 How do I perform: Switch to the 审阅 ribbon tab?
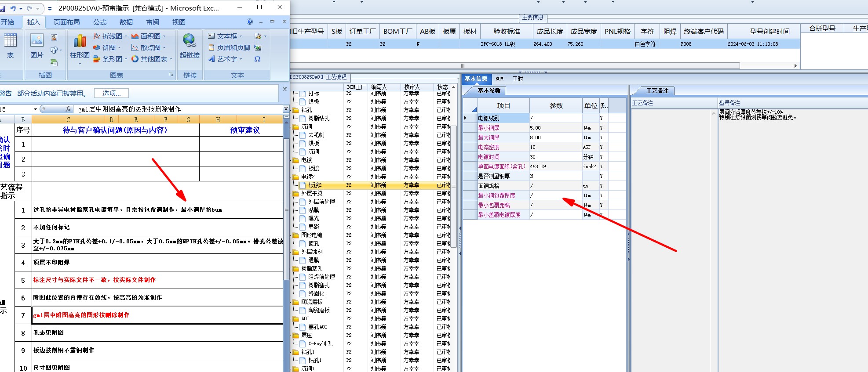click(153, 22)
